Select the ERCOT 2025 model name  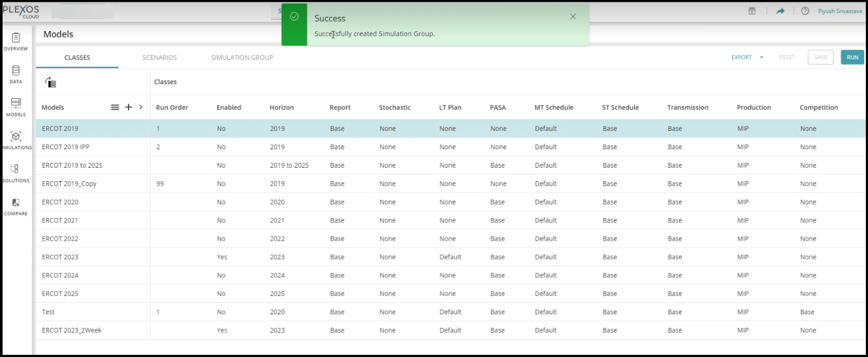60,294
